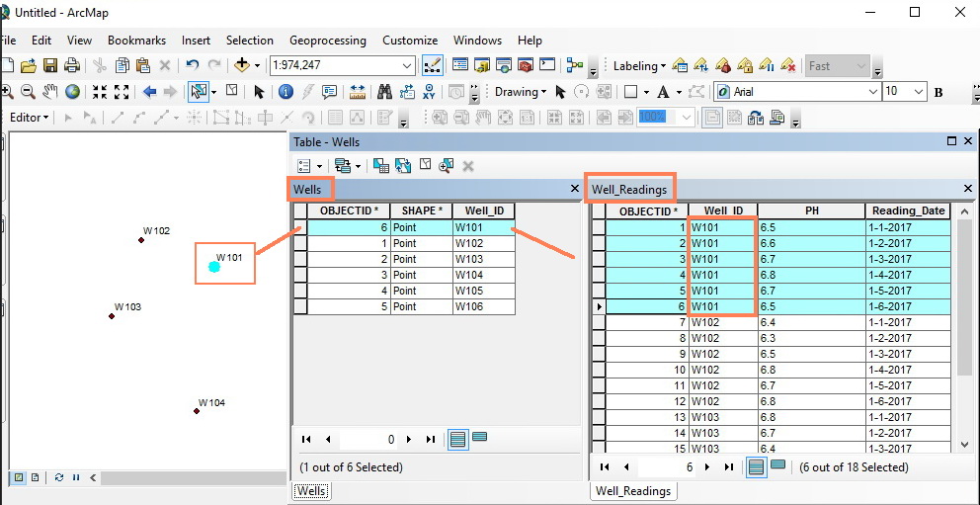Screen dimensions: 980x505
Task: Expand the map scale dropdown
Action: pos(407,65)
